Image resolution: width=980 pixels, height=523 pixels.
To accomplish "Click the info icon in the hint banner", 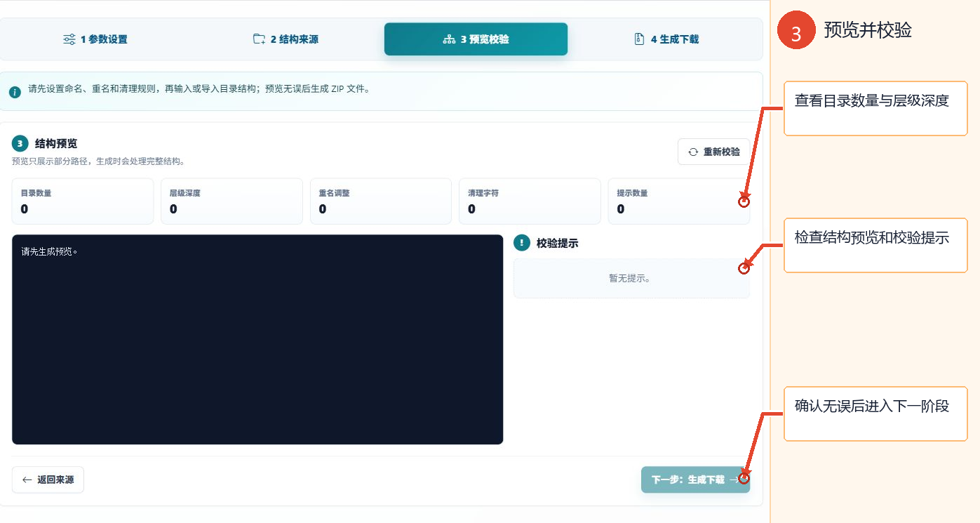I will 15,92.
